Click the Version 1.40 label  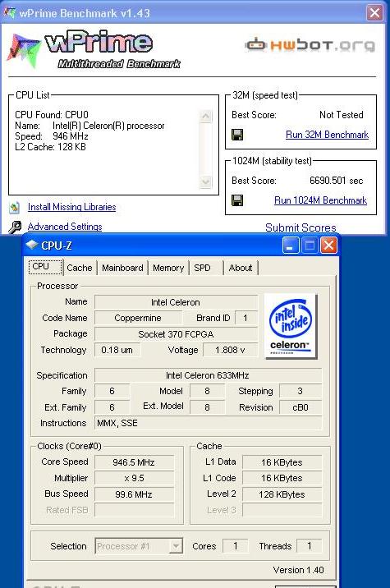tap(299, 570)
